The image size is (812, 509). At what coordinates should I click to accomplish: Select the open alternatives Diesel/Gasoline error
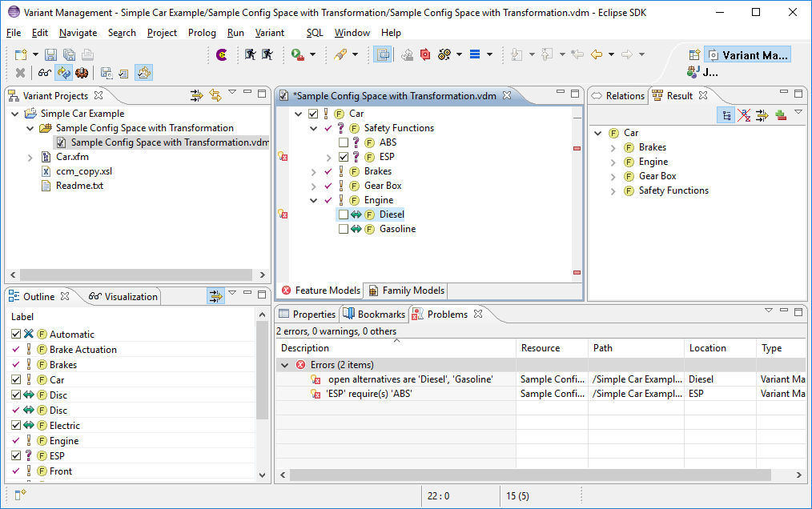410,379
